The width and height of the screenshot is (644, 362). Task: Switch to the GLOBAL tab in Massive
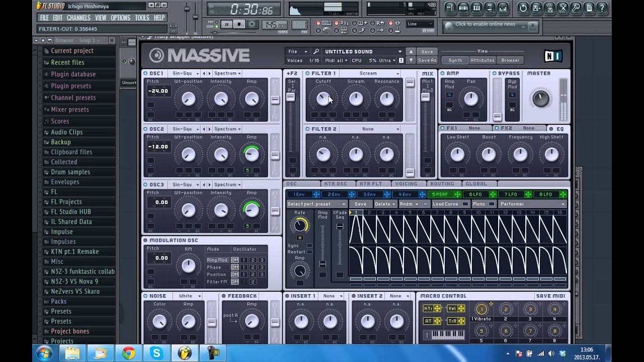476,184
